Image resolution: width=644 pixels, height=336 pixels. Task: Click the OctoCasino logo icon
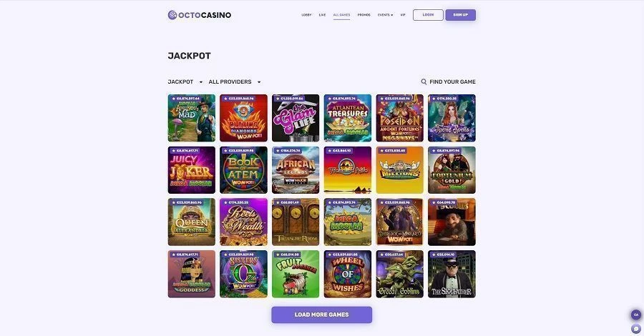point(172,15)
